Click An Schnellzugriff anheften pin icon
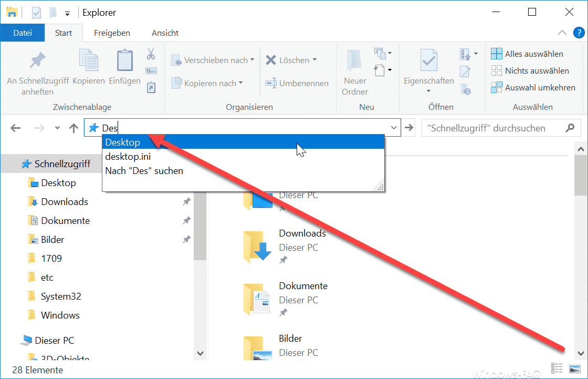Screen dimensions: 588x379 (37, 61)
